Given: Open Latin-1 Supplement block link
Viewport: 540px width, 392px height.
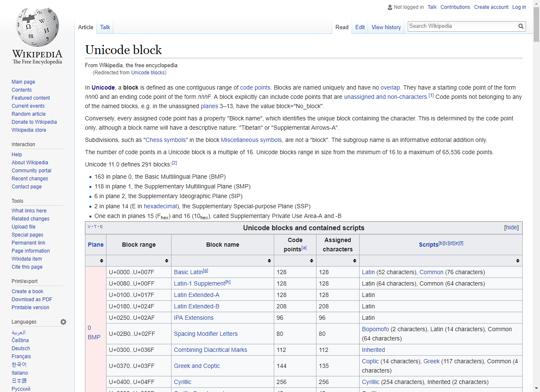Looking at the screenshot, I should (x=199, y=283).
